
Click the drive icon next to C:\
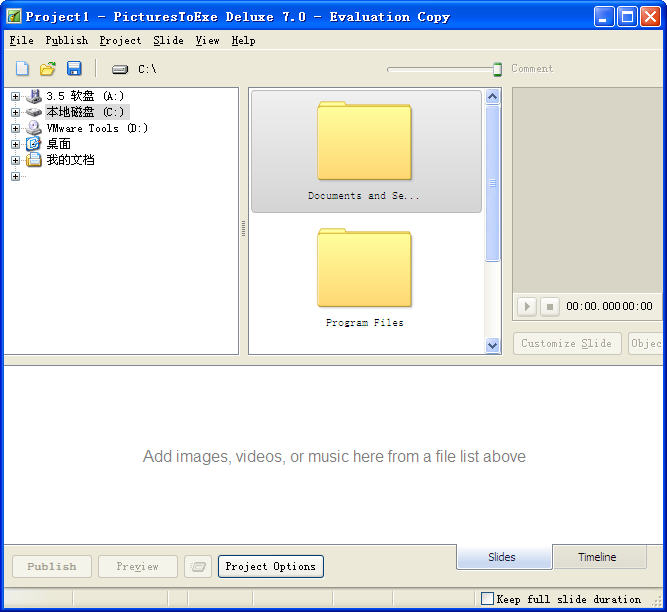coord(120,69)
